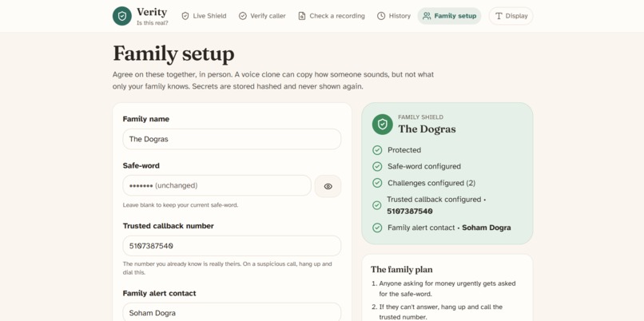Click the Safe-word configured check icon

[377, 167]
